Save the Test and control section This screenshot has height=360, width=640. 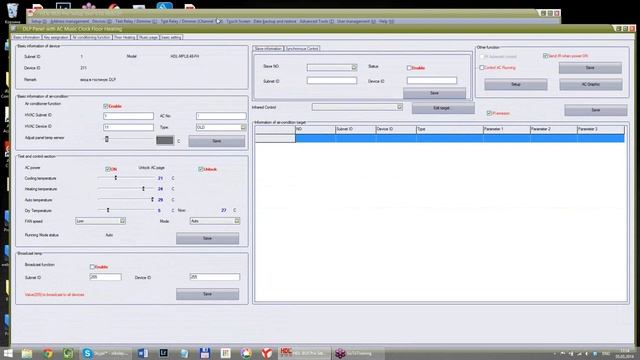pyautogui.click(x=207, y=238)
